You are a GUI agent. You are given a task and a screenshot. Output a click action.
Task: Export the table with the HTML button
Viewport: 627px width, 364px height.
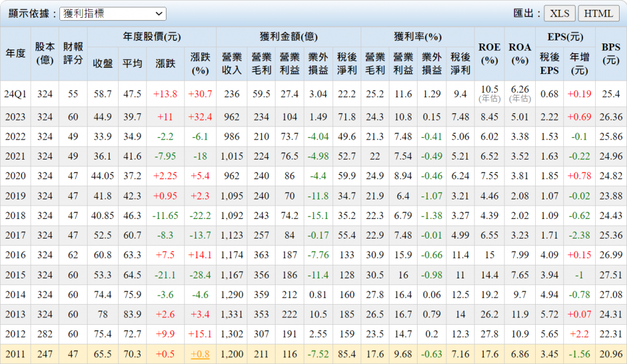(x=598, y=13)
